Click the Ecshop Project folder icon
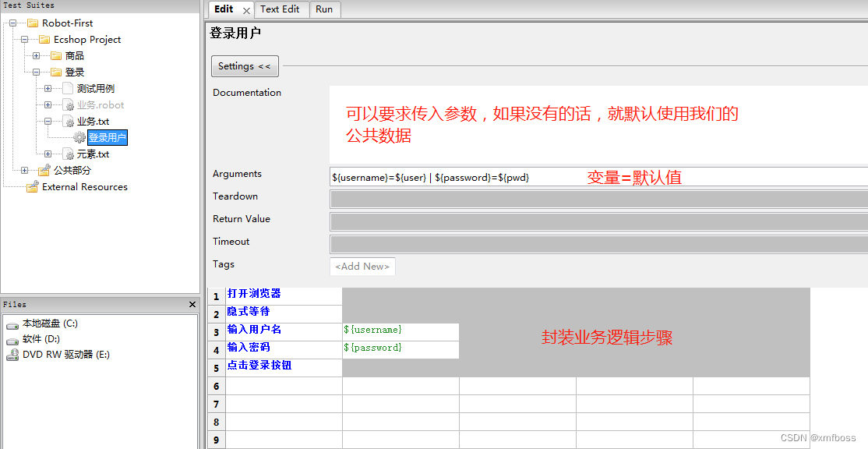Image resolution: width=868 pixels, height=449 pixels. [x=44, y=39]
